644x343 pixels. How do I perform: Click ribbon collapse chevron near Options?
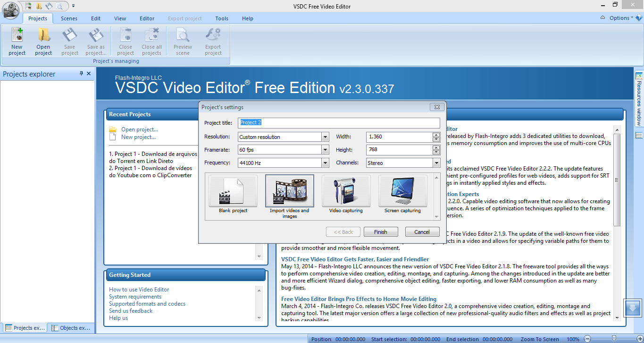coord(603,18)
